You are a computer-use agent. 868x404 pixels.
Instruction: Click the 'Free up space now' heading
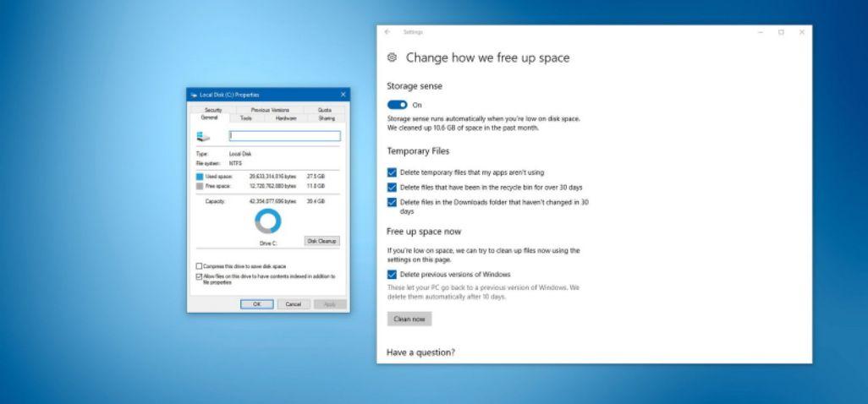[424, 232]
